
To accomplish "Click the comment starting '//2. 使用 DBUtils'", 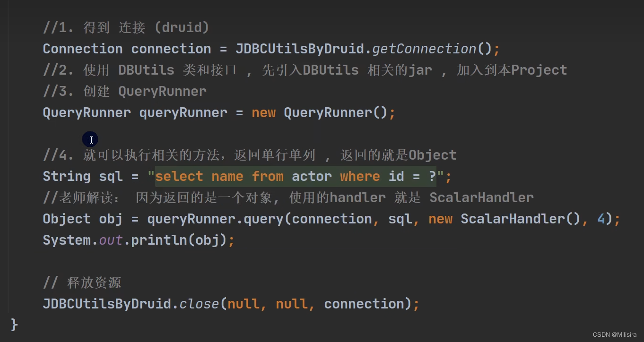I will [x=305, y=70].
